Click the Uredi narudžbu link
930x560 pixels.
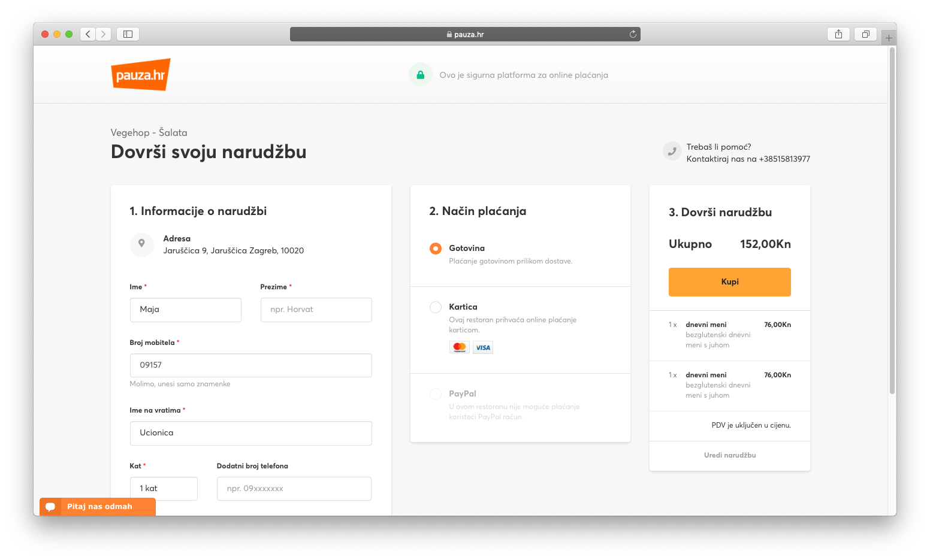(729, 455)
